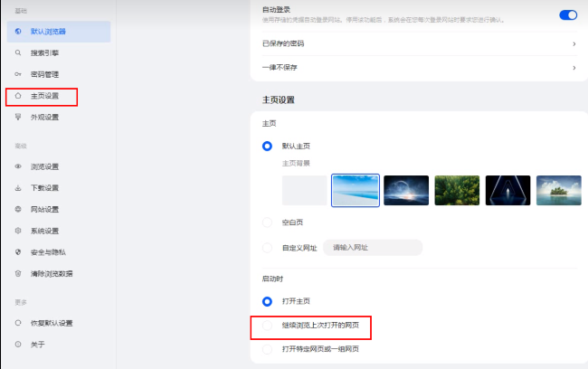The image size is (588, 369).
Task: Click the globe icon beside 默认浏览器
Action: coord(18,31)
